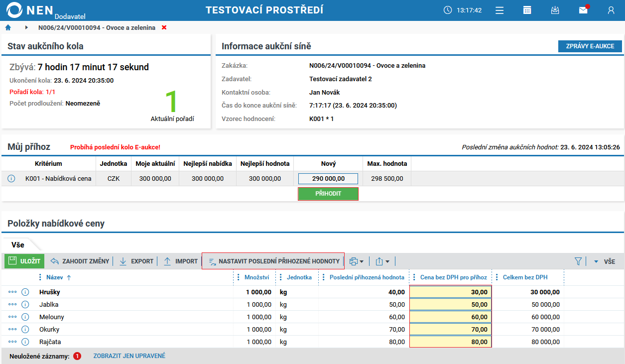
Task: Click Pořadí kola: 1/1 text
Action: [x=32, y=92]
